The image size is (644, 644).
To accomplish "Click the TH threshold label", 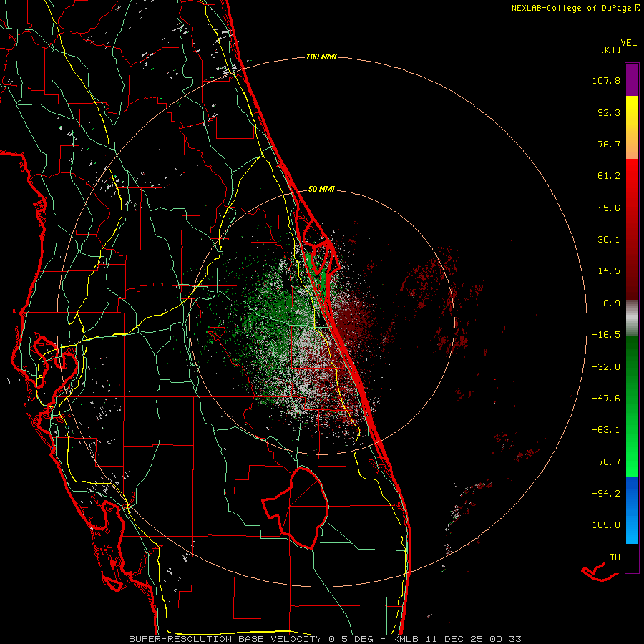I will tap(615, 557).
